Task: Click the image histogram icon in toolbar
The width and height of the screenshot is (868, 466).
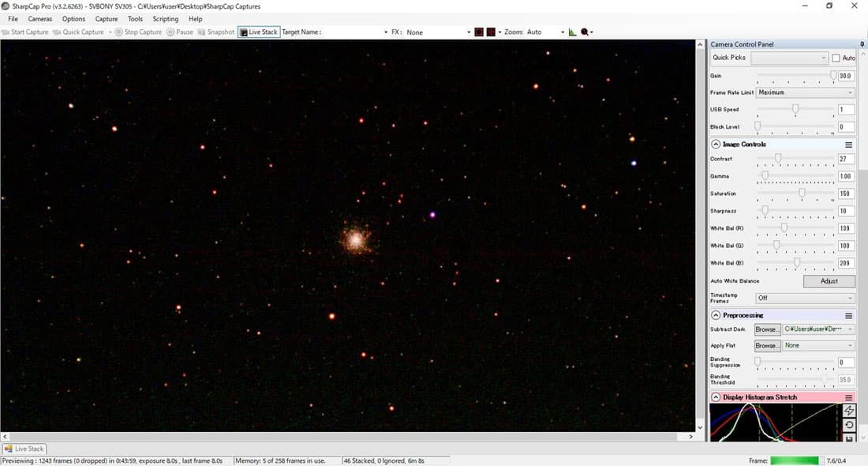Action: pos(573,32)
